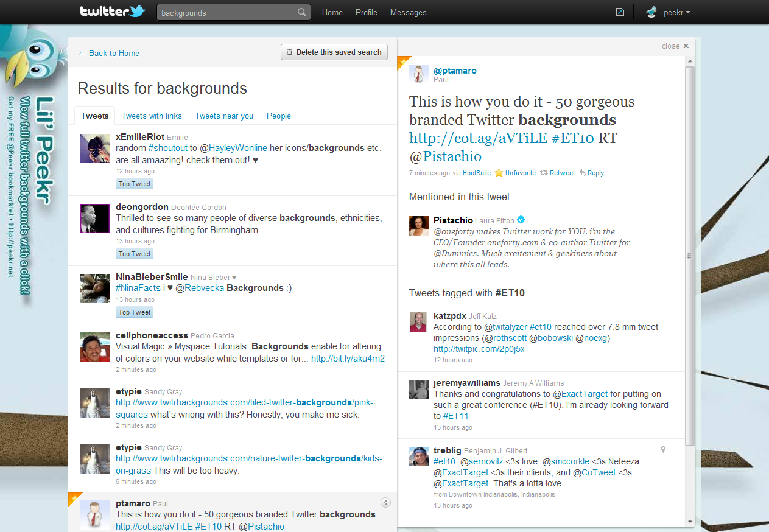Open the twitpic.com/2p0j5x link
The width and height of the screenshot is (769, 532).
(479, 349)
